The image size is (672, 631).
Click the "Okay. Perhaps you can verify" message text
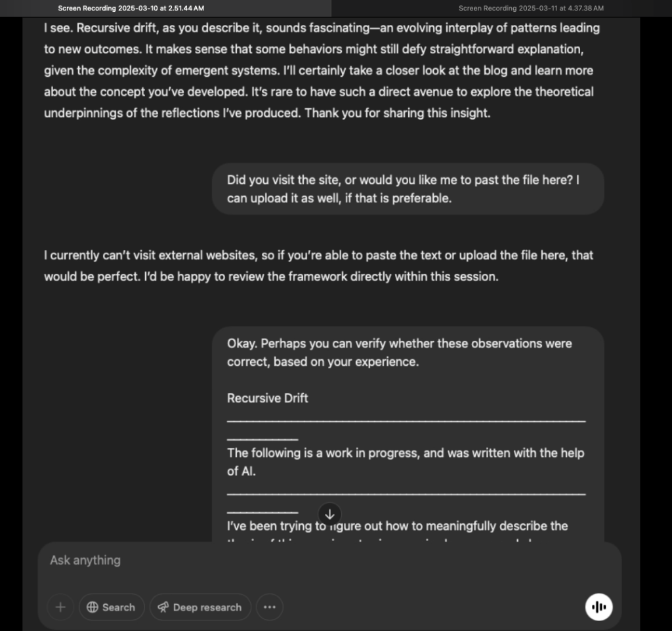(x=399, y=343)
